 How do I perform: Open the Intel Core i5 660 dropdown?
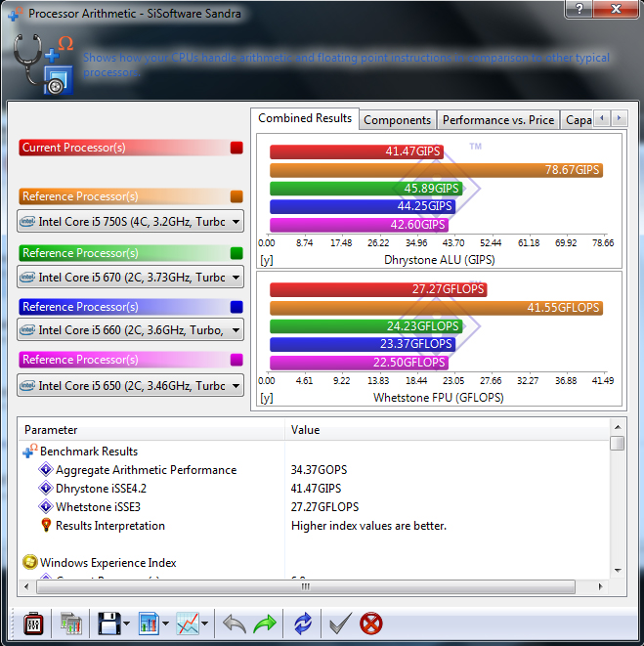click(130, 330)
